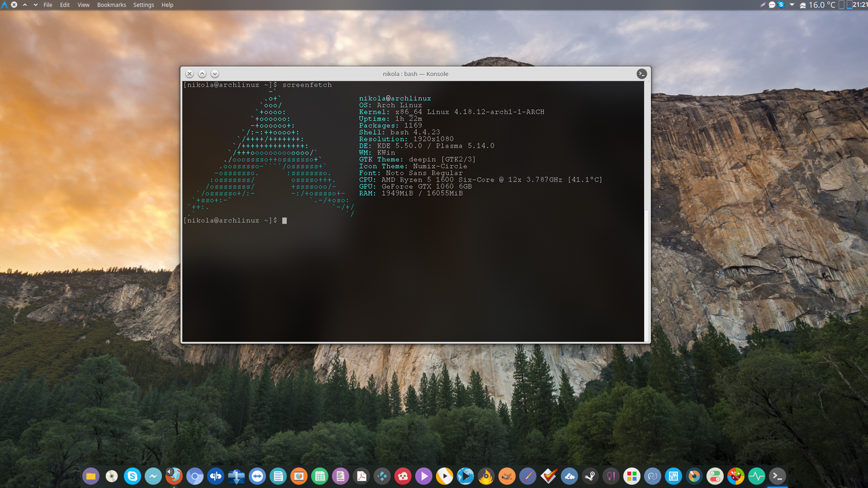Viewport: 868px width, 488px height.
Task: Open the blue swirl icon in dock
Action: click(652, 476)
